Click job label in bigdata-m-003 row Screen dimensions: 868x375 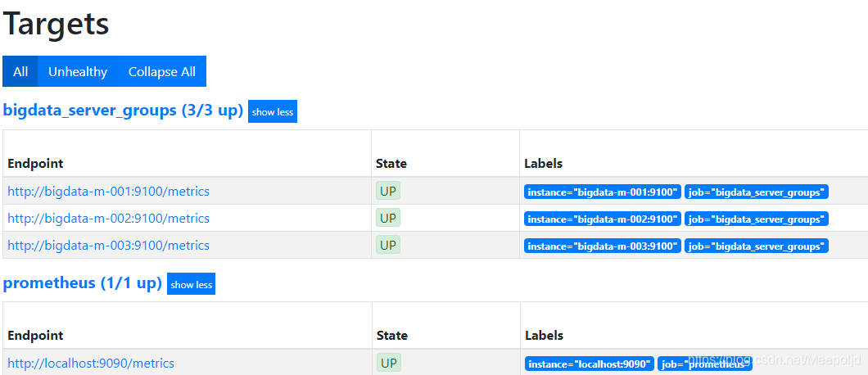click(x=757, y=246)
